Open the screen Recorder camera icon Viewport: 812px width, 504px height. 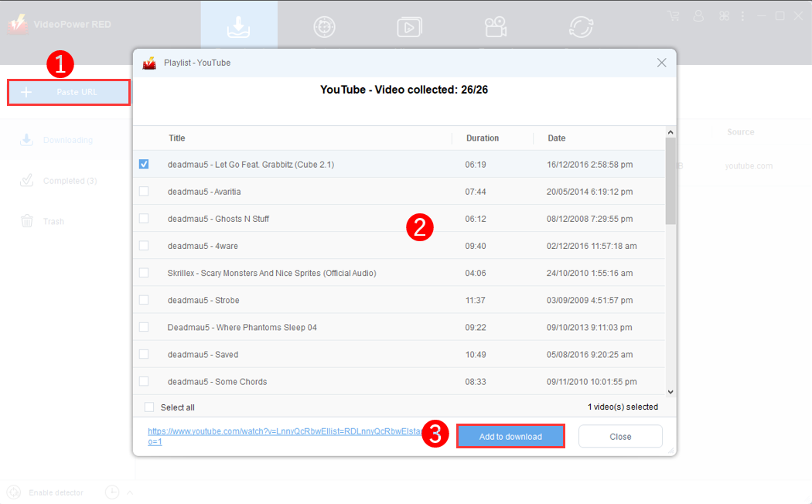click(x=495, y=26)
